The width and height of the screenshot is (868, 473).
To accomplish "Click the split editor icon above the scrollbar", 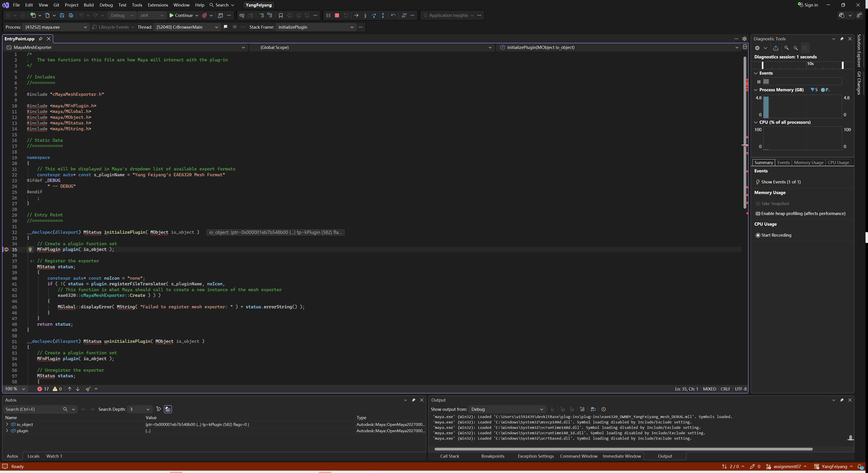I will point(745,47).
